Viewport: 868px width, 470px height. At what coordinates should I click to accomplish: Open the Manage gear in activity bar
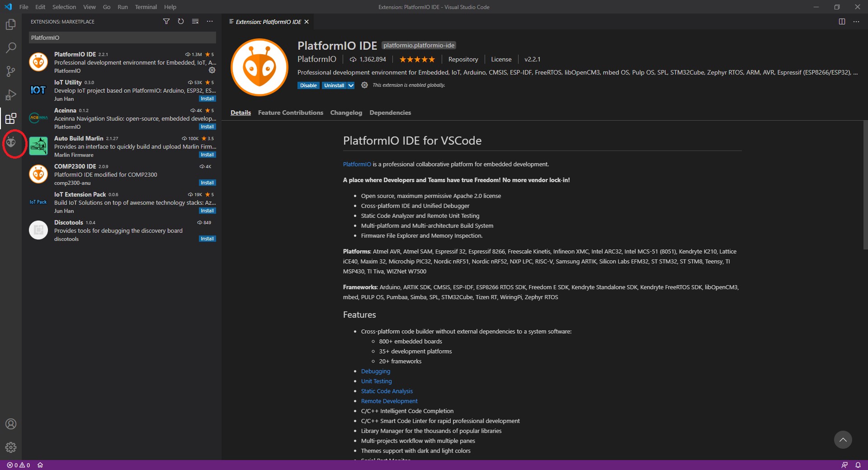tap(11, 447)
